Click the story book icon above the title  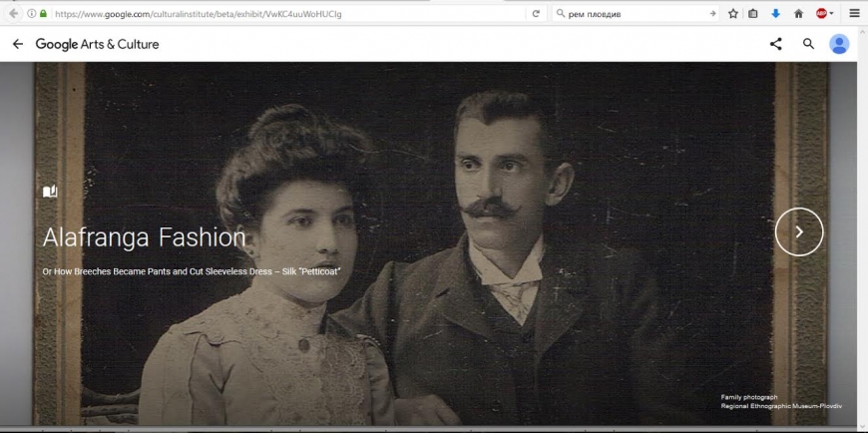coord(50,192)
